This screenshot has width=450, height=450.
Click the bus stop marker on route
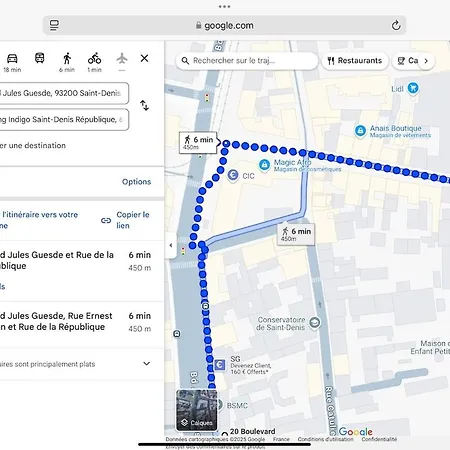pos(206,306)
